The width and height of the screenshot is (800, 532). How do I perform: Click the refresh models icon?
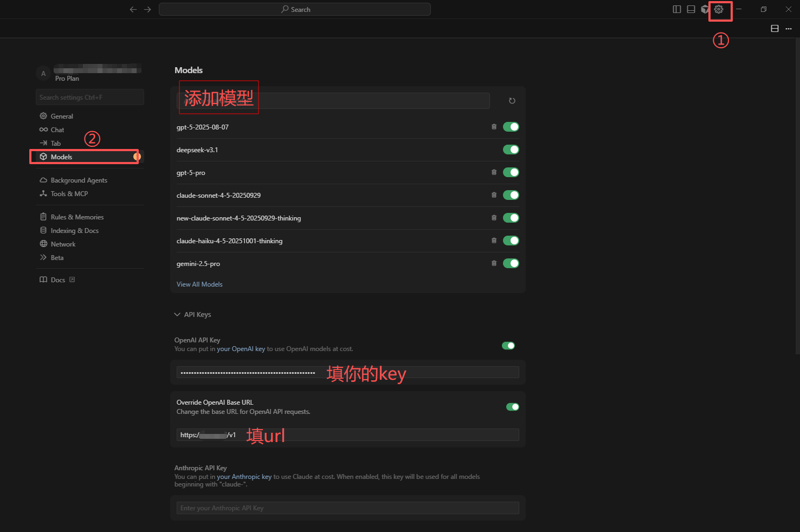pos(512,101)
